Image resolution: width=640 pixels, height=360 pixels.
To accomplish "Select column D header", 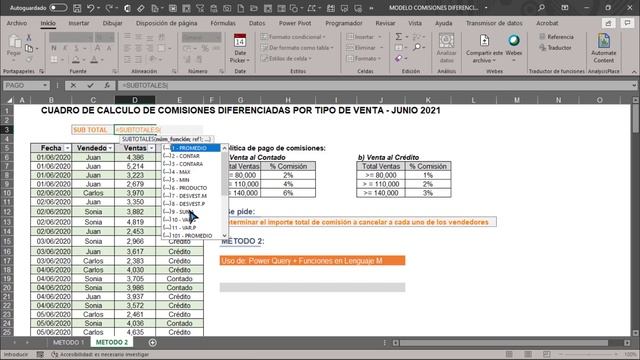I will click(135, 100).
